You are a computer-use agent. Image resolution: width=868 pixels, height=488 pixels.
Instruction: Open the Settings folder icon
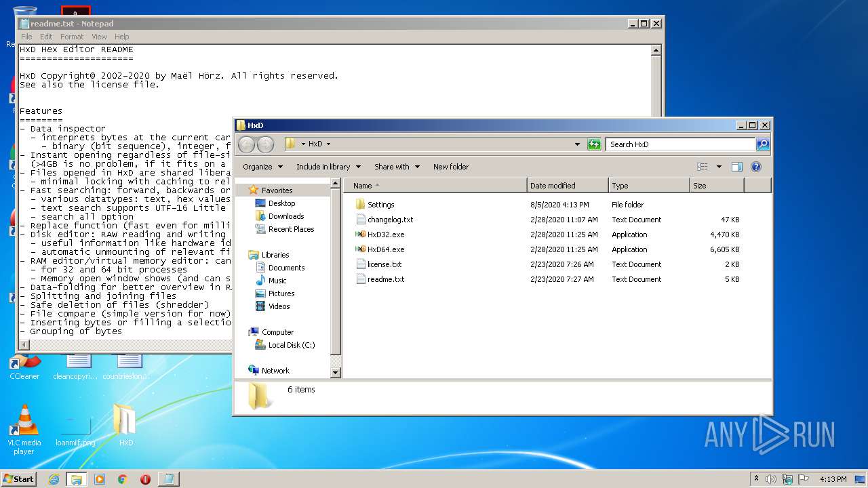[x=361, y=205]
